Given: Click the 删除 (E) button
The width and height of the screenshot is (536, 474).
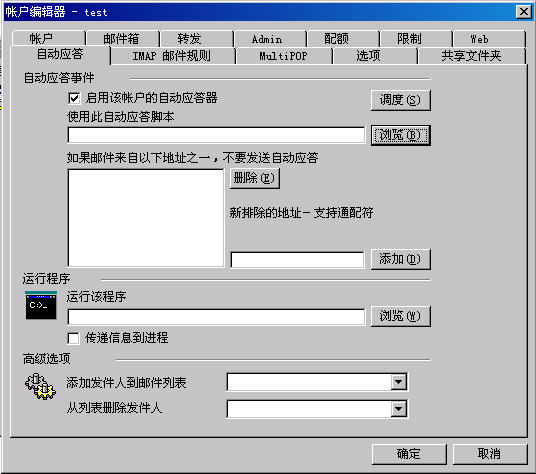Looking at the screenshot, I should click(255, 178).
